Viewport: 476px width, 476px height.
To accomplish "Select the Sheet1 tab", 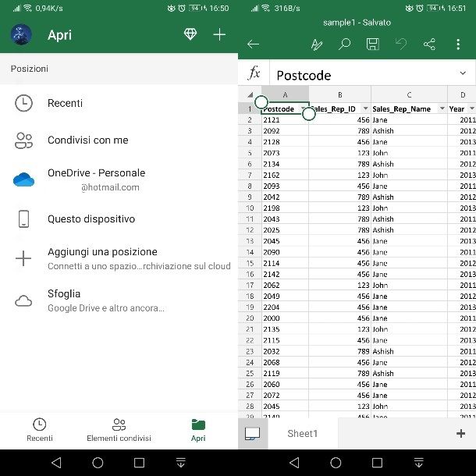I will (303, 434).
